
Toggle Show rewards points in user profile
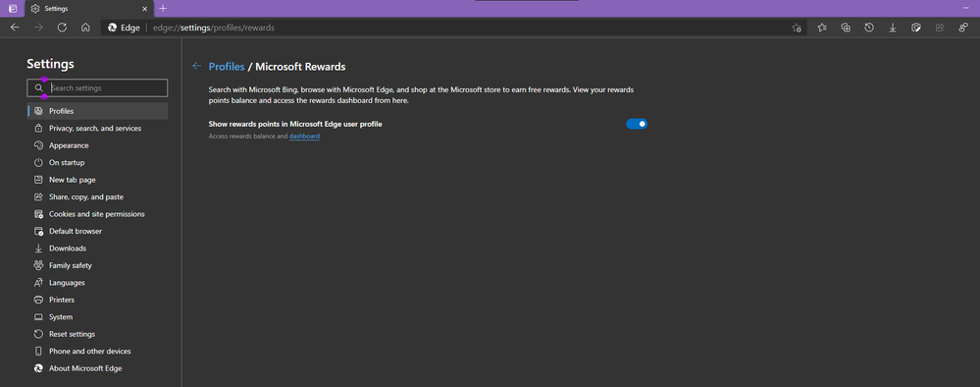pyautogui.click(x=637, y=124)
